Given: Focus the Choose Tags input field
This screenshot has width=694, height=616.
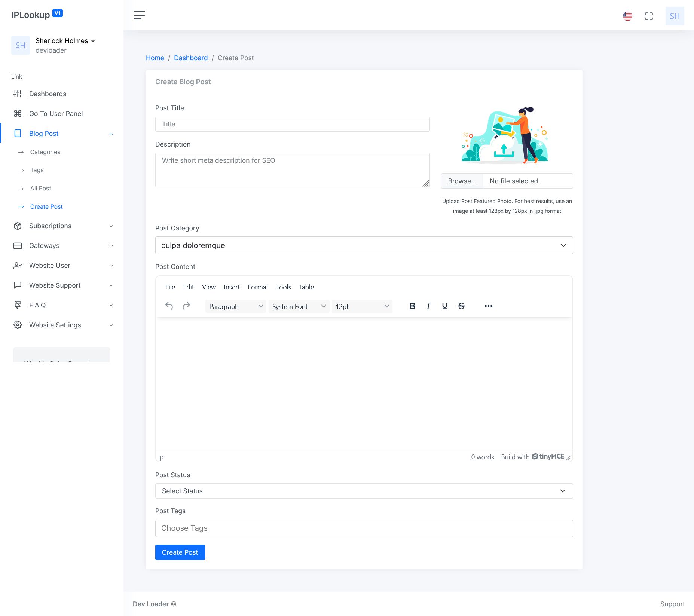Looking at the screenshot, I should [x=364, y=528].
